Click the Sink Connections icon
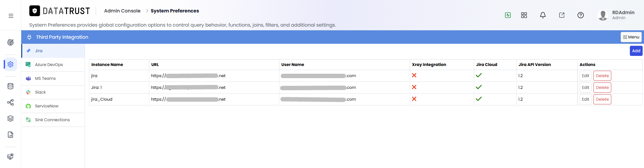This screenshot has height=168, width=644. (28, 120)
